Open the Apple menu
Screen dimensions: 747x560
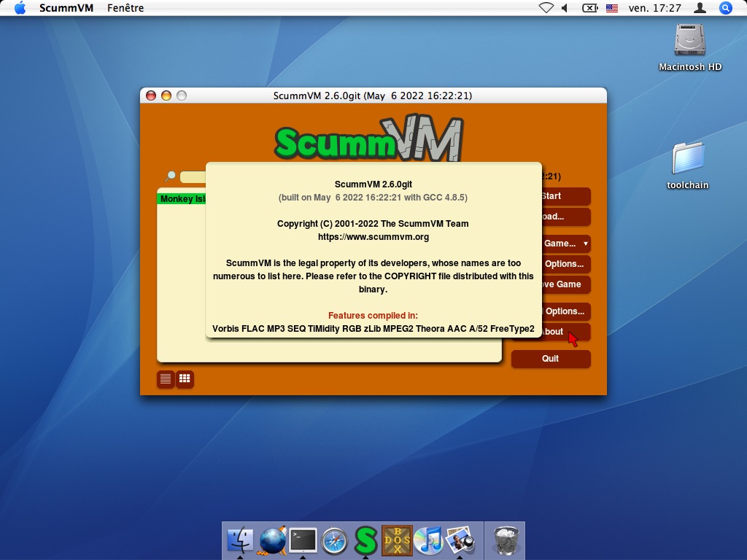click(20, 7)
